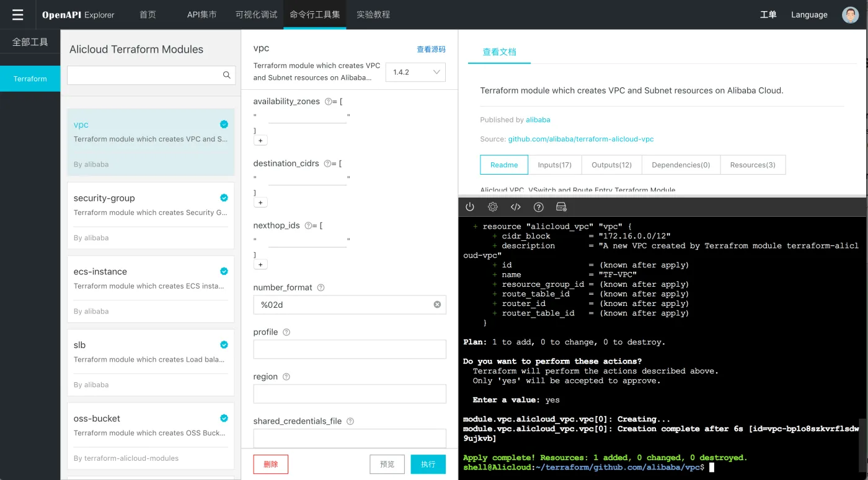Click the 删除 button

tap(271, 464)
